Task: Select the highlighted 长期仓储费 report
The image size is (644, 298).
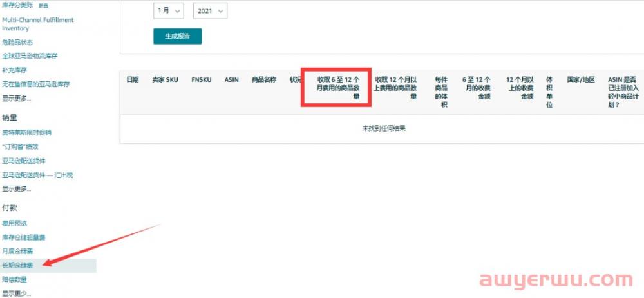Action: [17, 266]
